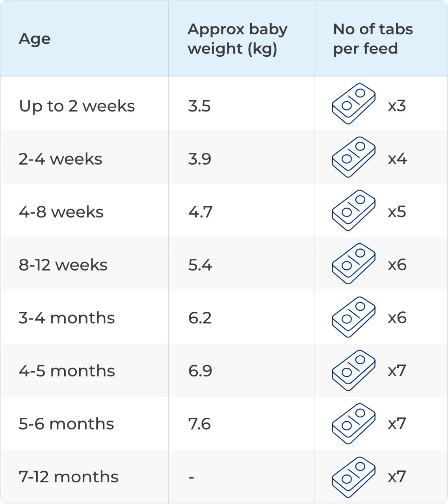
Task: Click the tablet icon in 2-4 weeks row
Action: (x=353, y=157)
